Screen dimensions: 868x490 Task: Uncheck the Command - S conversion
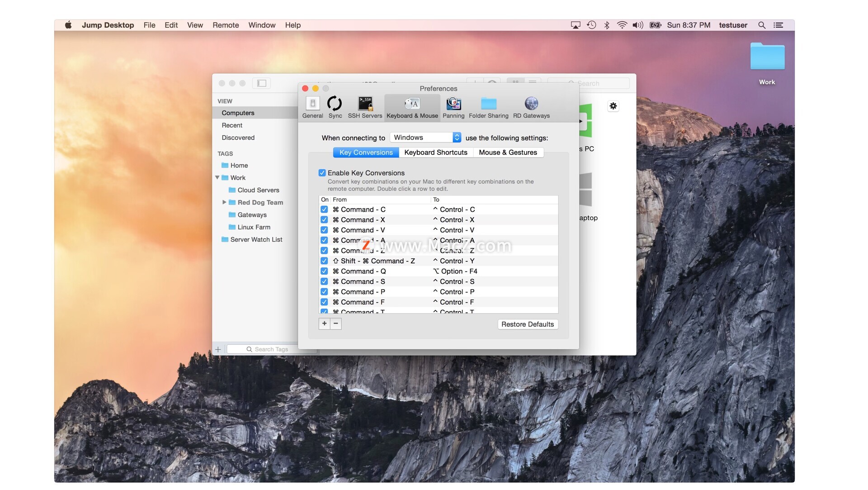pos(324,281)
